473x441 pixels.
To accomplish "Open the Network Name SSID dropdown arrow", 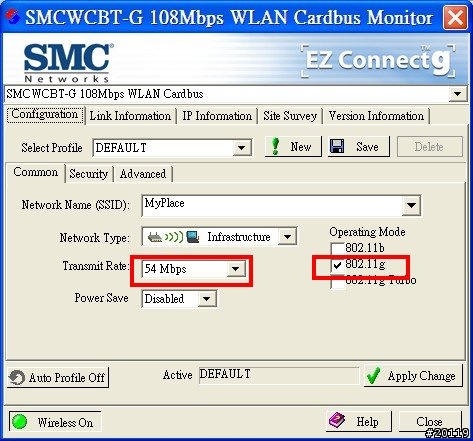I will pos(411,205).
